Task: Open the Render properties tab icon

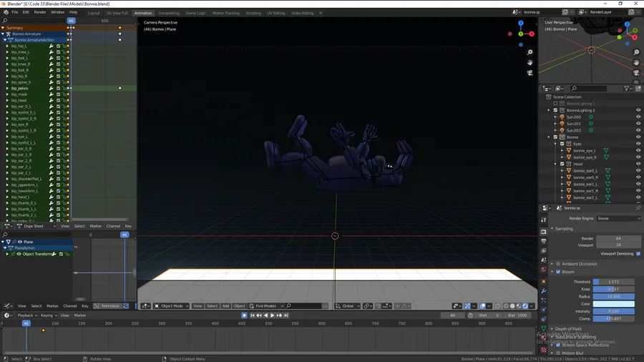Action: (544, 232)
